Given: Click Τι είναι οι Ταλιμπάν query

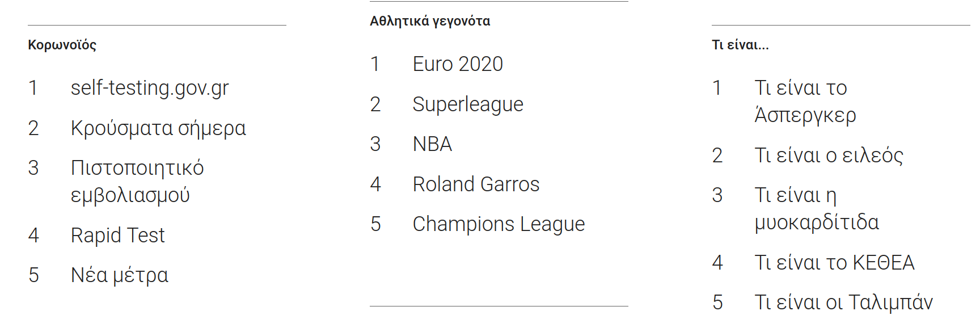Looking at the screenshot, I should coord(843,303).
